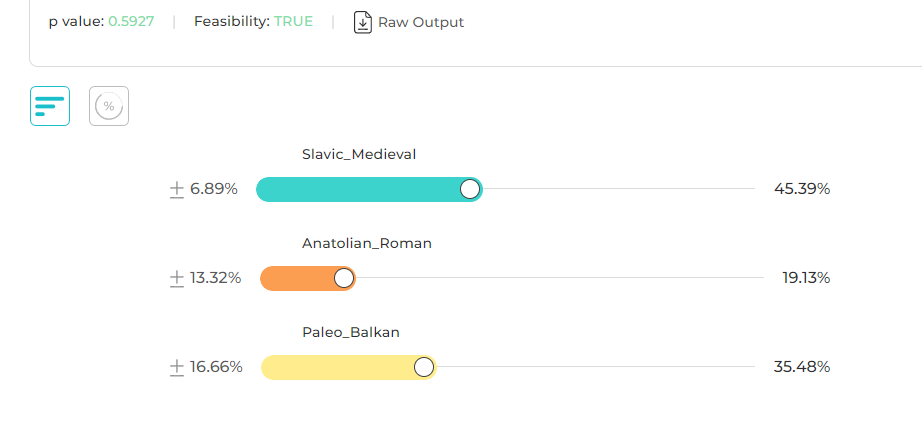Click the plus-minus symbol beside 6.89%

177,189
